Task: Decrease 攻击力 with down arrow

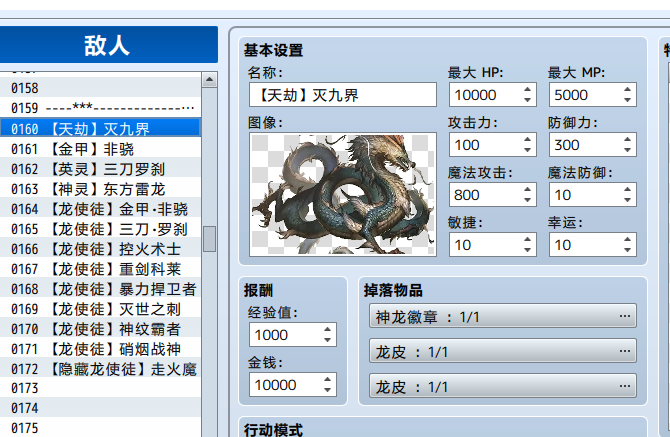Action: (x=528, y=150)
